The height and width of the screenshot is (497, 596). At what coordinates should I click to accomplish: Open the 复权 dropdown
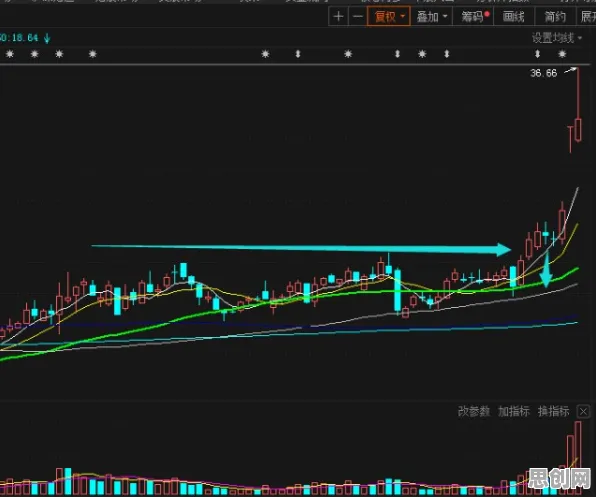click(389, 17)
